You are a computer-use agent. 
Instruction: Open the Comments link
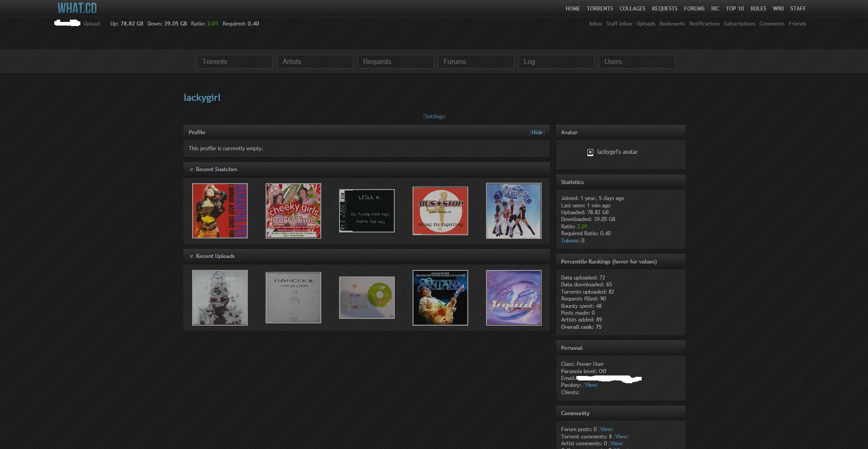click(x=772, y=24)
